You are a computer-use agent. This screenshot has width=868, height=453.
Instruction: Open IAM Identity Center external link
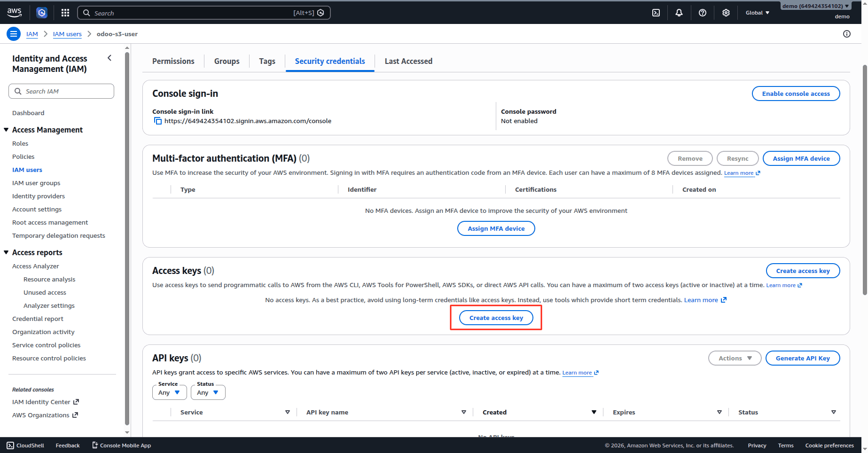(x=46, y=402)
